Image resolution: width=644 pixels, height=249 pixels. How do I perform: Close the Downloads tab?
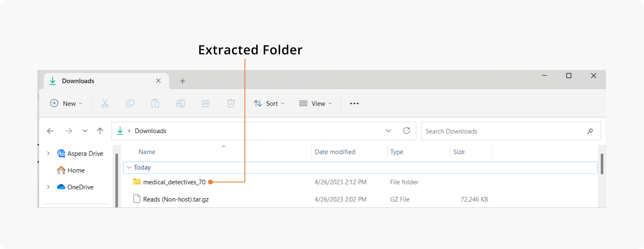(x=158, y=81)
